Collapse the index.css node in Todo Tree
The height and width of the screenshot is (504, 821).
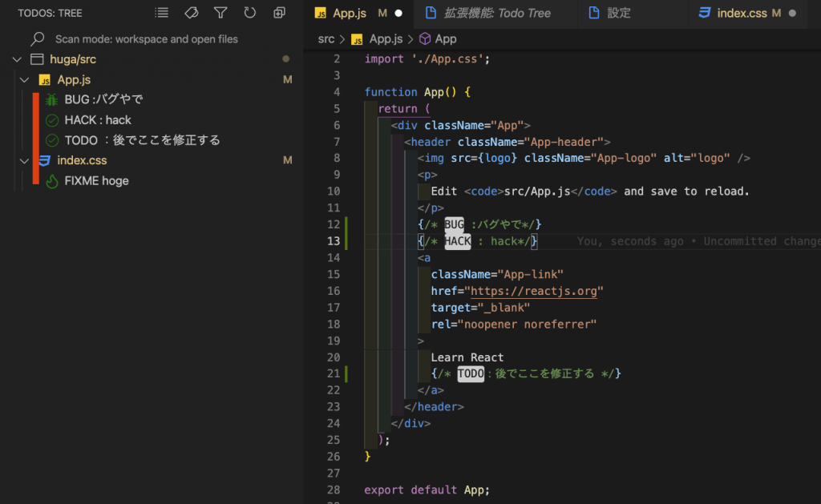(x=24, y=161)
